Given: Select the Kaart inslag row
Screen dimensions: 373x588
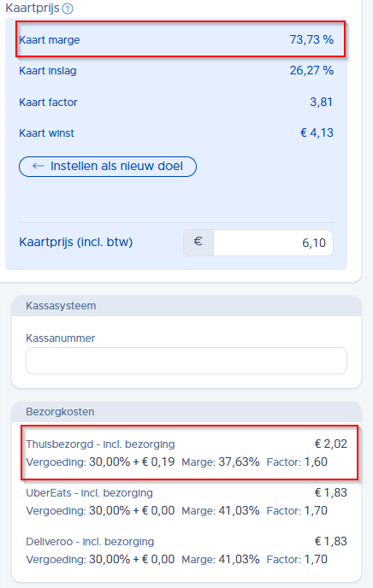Looking at the screenshot, I should [176, 70].
